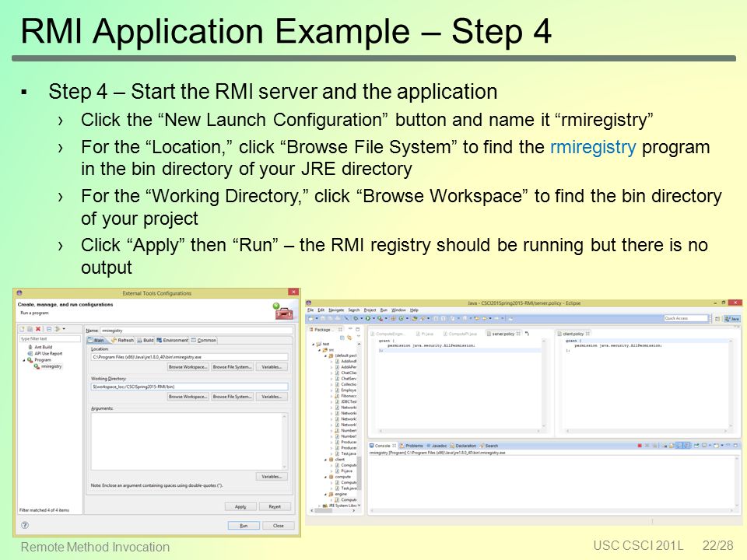This screenshot has height=560, width=747.
Task: Click Browse Workspace under Working Directory
Action: pos(188,397)
